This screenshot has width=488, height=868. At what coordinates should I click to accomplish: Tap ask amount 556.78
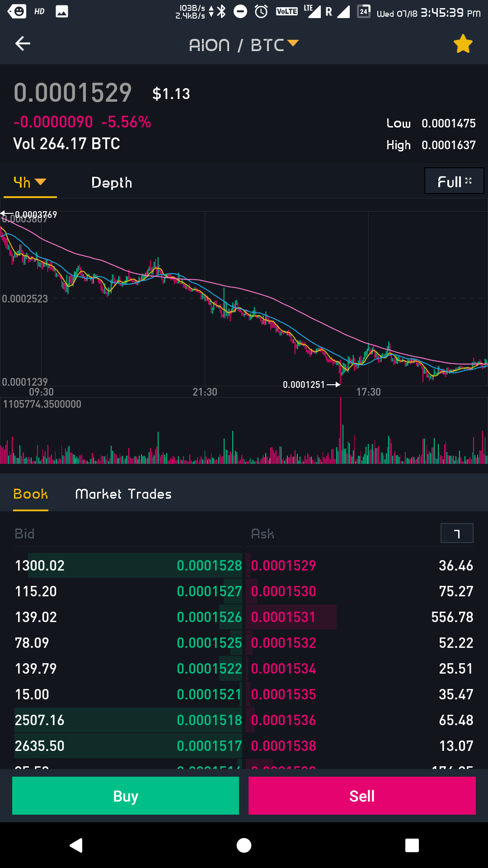452,617
